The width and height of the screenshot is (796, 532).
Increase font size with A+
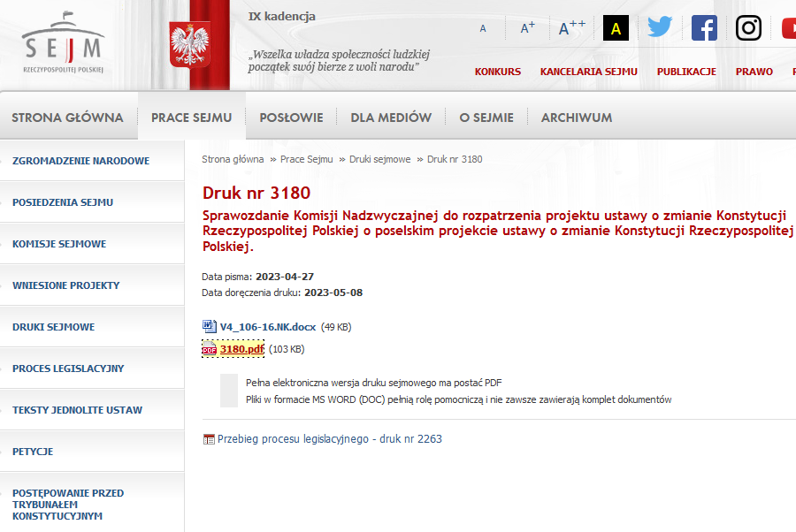tap(527, 28)
